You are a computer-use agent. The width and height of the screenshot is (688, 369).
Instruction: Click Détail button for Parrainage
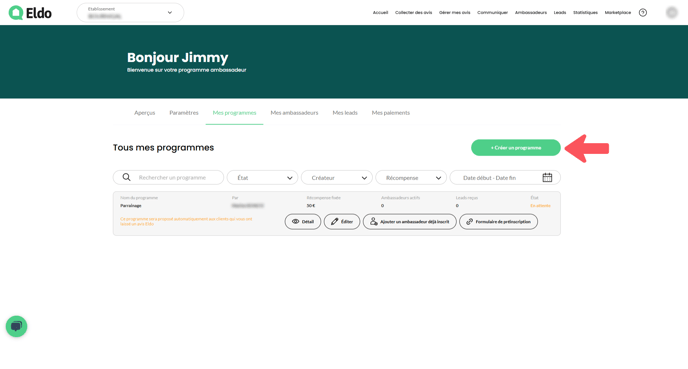303,222
